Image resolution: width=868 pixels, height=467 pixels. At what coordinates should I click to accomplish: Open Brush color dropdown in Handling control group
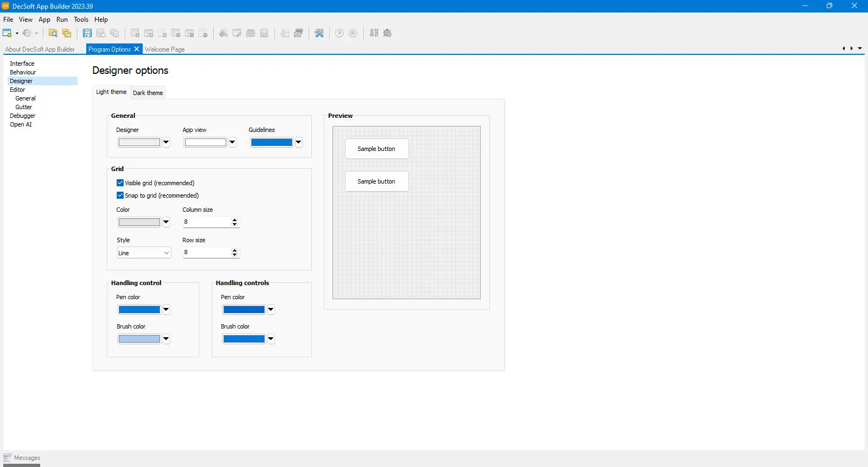[x=167, y=339]
